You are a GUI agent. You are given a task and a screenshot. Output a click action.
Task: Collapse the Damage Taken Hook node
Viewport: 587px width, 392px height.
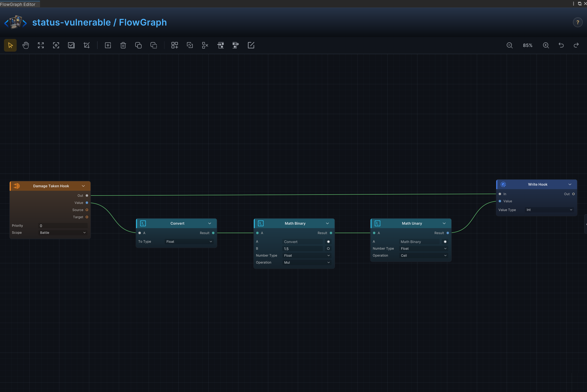pos(84,186)
